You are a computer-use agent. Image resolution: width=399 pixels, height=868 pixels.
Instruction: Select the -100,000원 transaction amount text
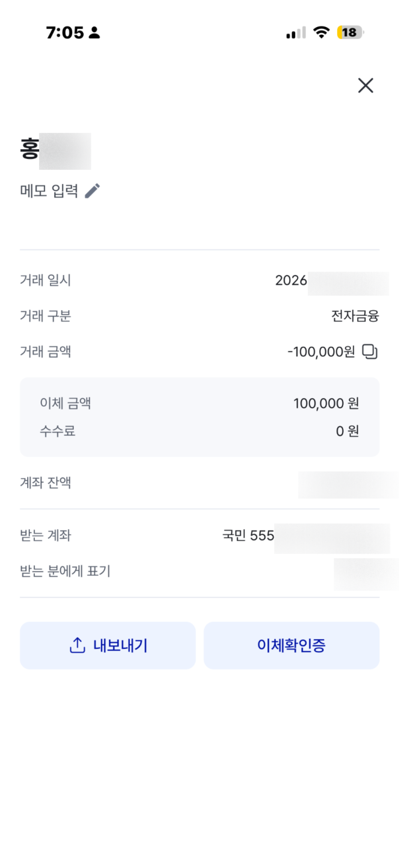pyautogui.click(x=321, y=352)
